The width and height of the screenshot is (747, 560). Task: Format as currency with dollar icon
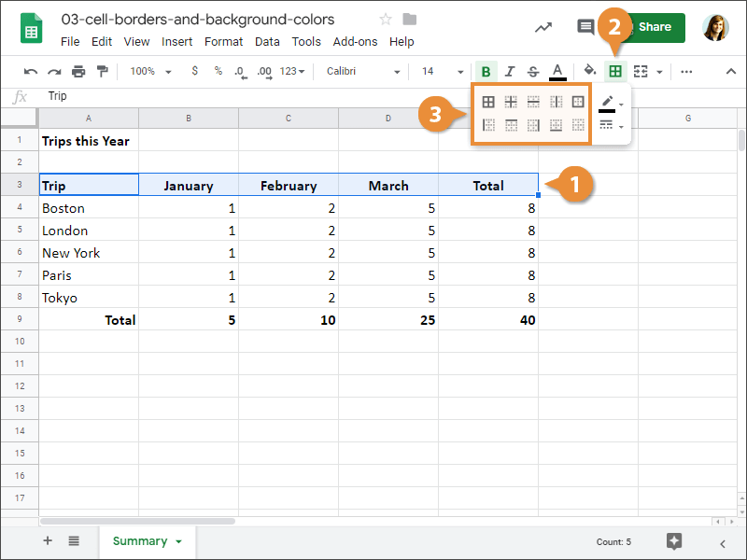click(194, 71)
